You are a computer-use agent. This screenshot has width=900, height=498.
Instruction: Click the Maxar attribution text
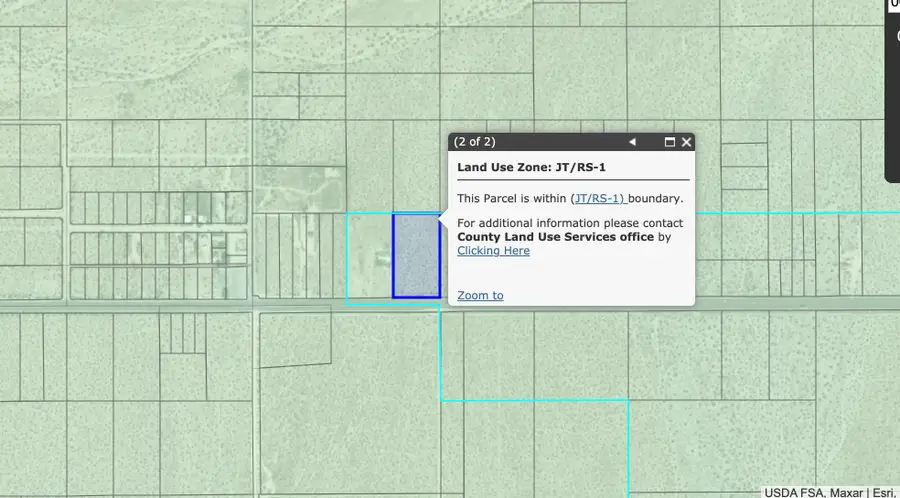(x=845, y=492)
